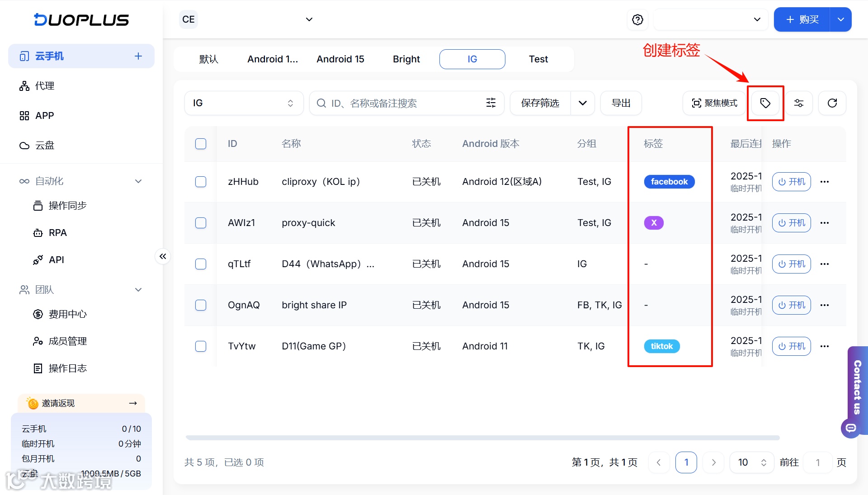Open Contact us chat bubble

tap(851, 428)
